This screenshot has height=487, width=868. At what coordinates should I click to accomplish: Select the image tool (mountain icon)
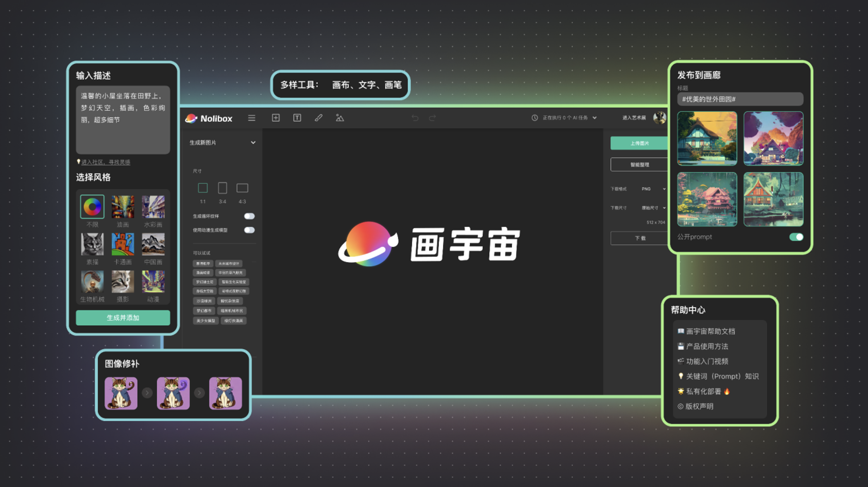340,118
